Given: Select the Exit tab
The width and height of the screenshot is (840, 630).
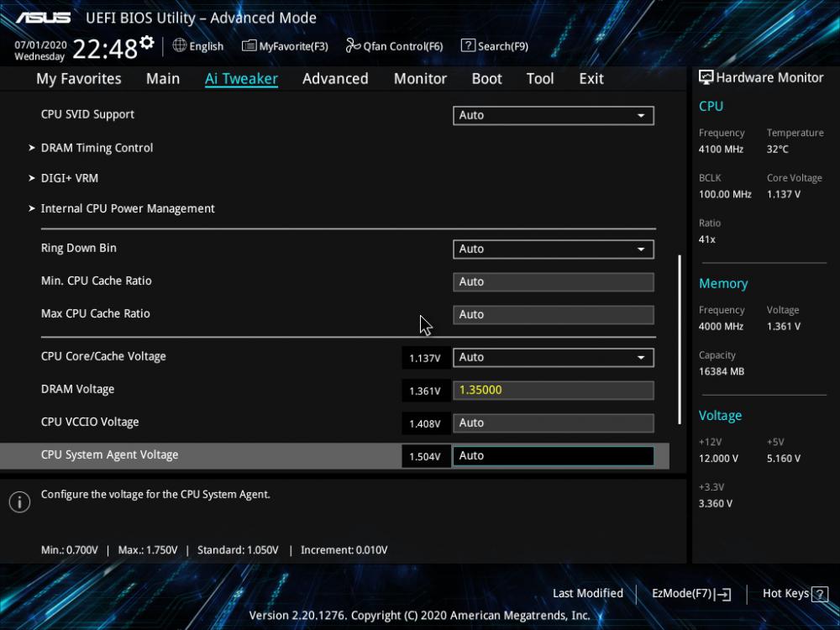Looking at the screenshot, I should tap(591, 79).
